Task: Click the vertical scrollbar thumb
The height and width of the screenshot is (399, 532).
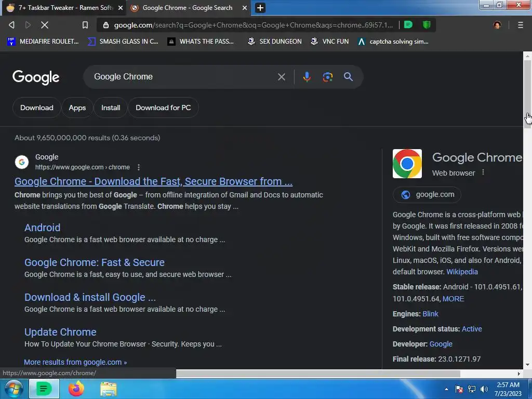Action: pos(527,95)
